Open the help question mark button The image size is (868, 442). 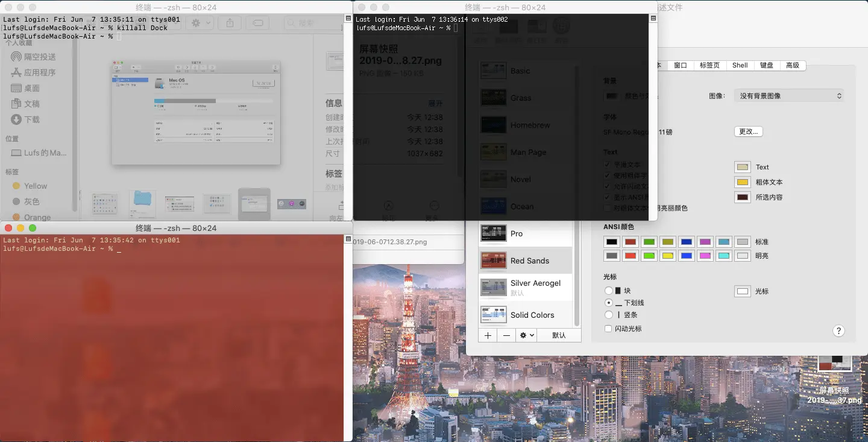pyautogui.click(x=838, y=330)
